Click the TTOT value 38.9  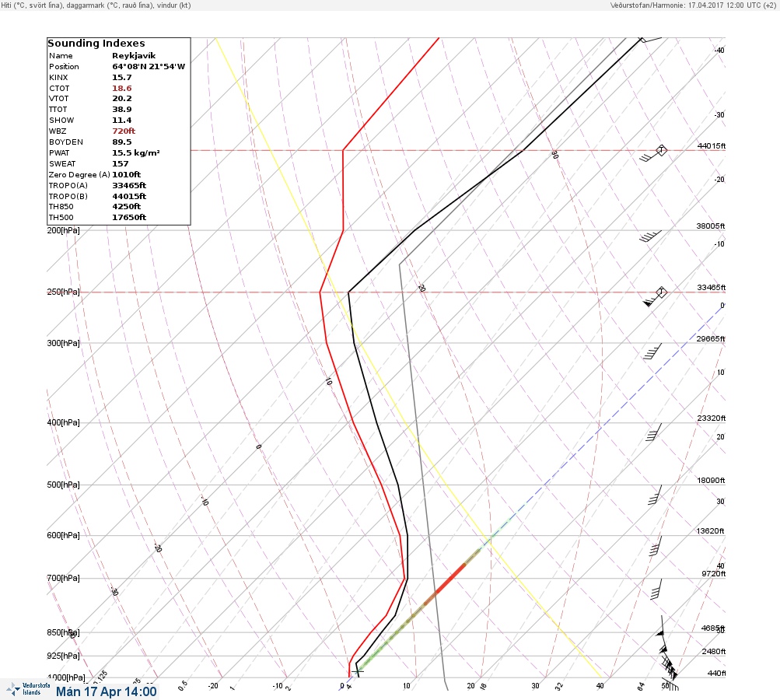tap(122, 110)
